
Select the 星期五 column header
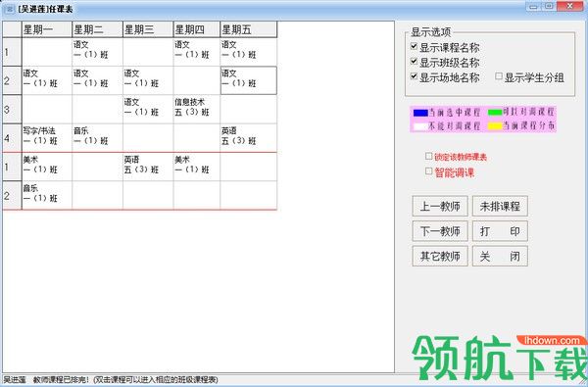(249, 29)
